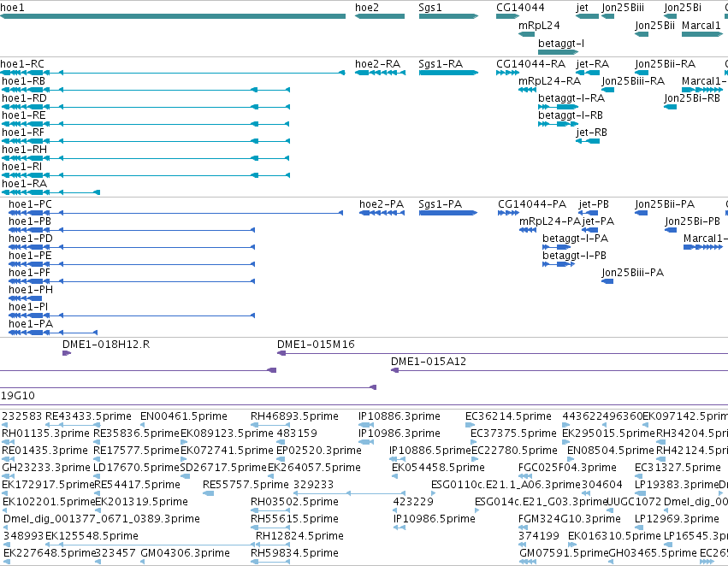728x566 pixels.
Task: Click EST RH46893.5prime
Action: click(x=294, y=416)
